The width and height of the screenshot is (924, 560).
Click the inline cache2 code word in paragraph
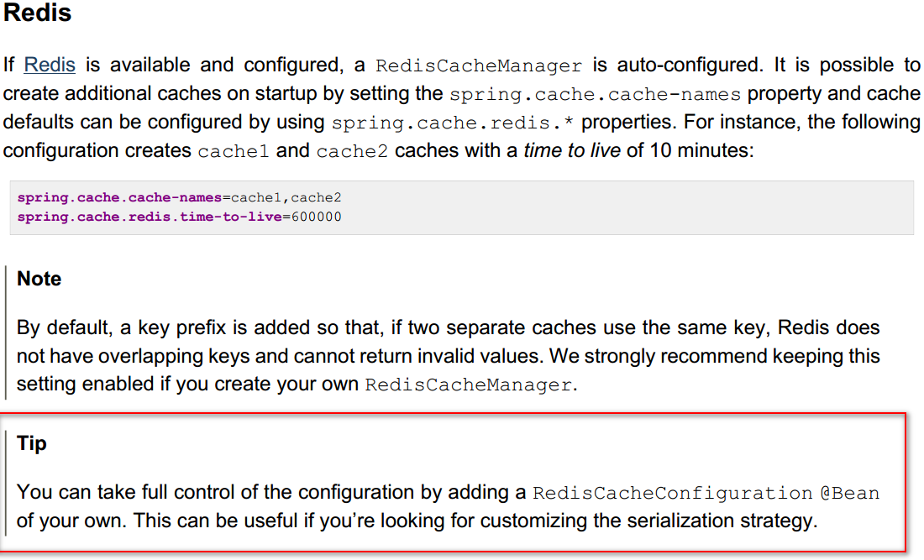(352, 153)
